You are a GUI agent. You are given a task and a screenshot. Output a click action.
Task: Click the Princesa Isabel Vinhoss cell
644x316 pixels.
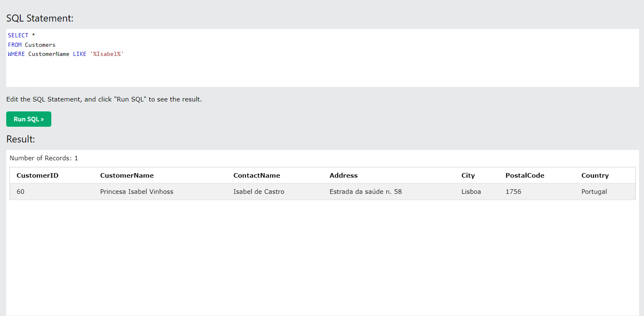point(137,192)
